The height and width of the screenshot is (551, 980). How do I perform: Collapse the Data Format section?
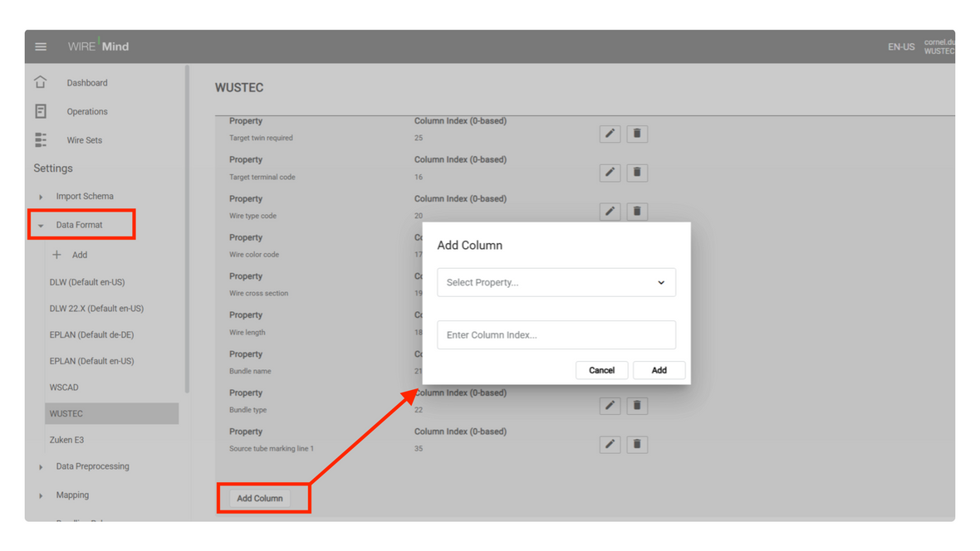[41, 226]
